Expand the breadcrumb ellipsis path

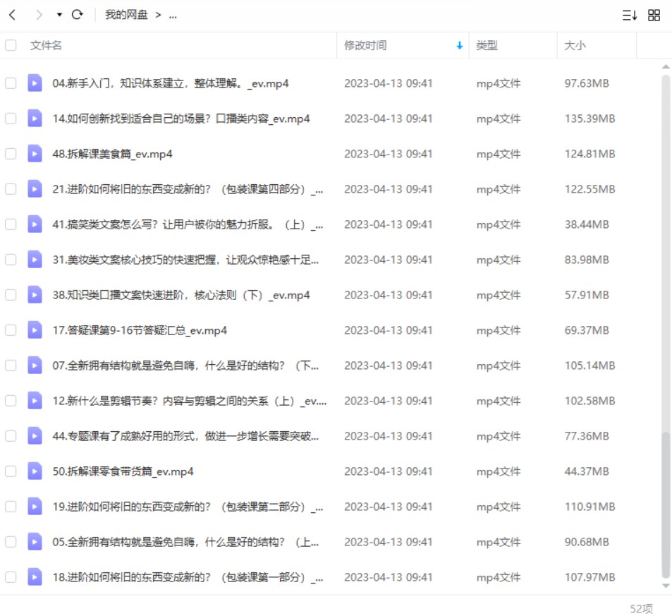coord(173,16)
